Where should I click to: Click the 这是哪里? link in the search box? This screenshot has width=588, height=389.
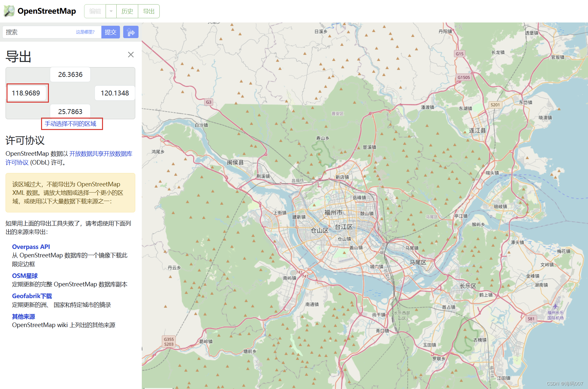pos(85,32)
